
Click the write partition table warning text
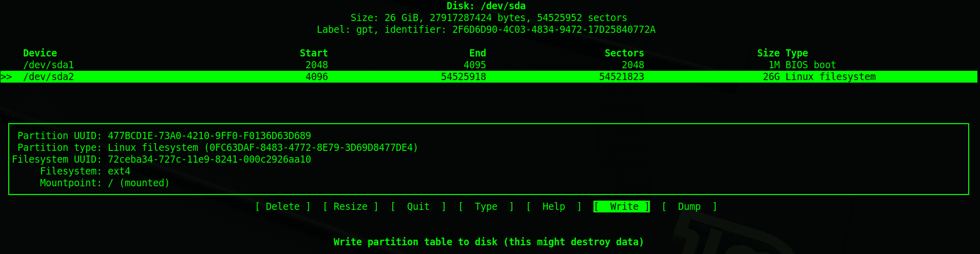coord(488,242)
